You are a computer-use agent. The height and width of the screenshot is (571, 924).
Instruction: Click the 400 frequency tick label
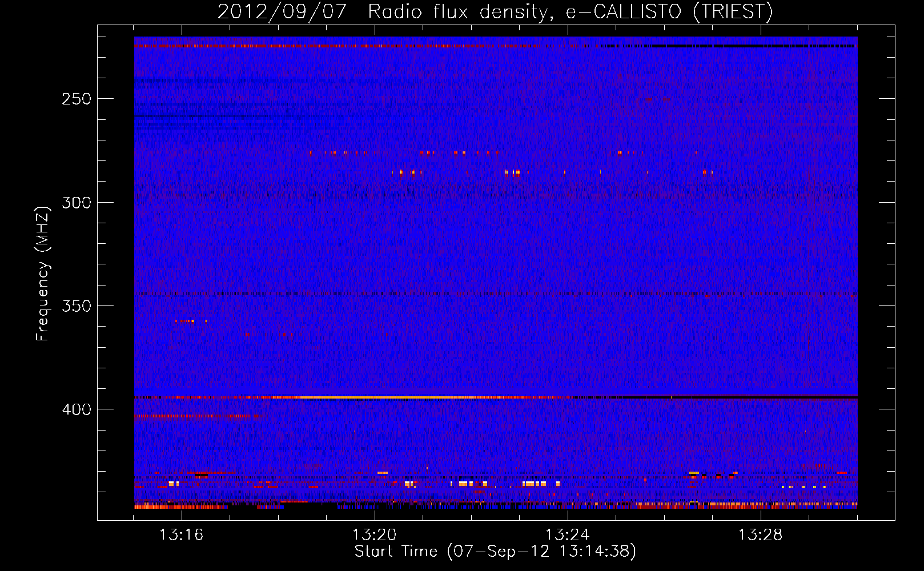tap(77, 409)
